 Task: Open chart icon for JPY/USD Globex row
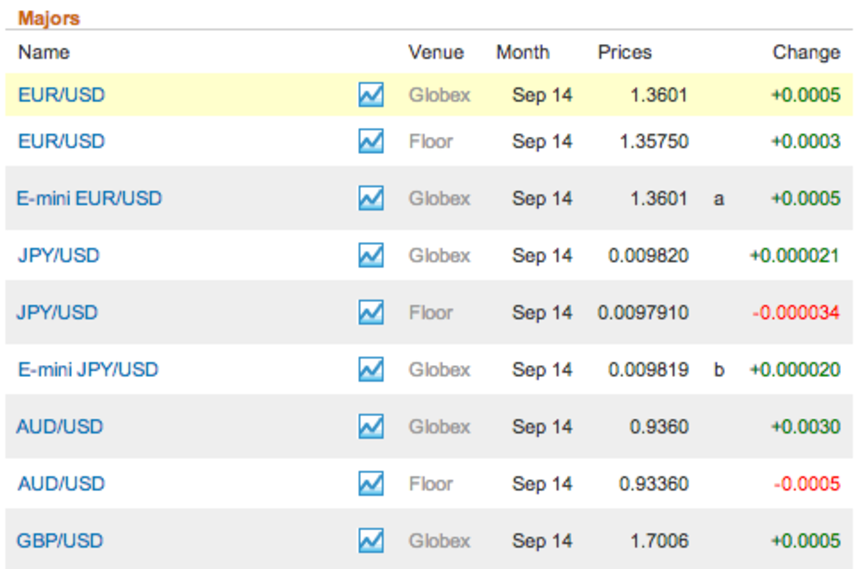(371, 255)
